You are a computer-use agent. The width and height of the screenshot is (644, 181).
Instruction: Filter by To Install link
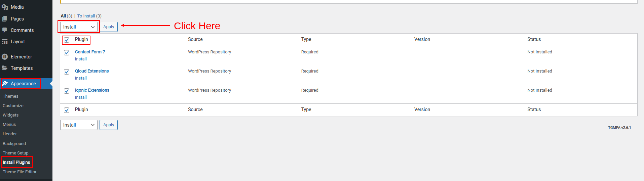[x=86, y=16]
